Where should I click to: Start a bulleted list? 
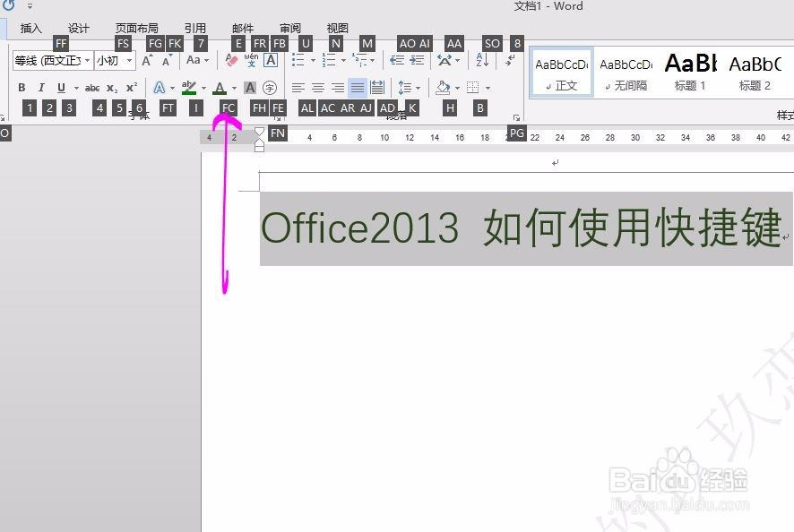298,60
